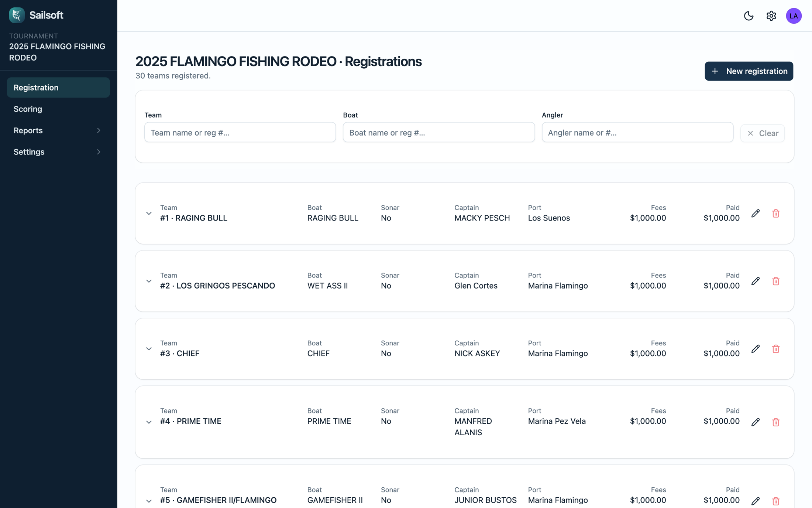
Task: Open Settings in the sidebar menu
Action: [x=58, y=152]
